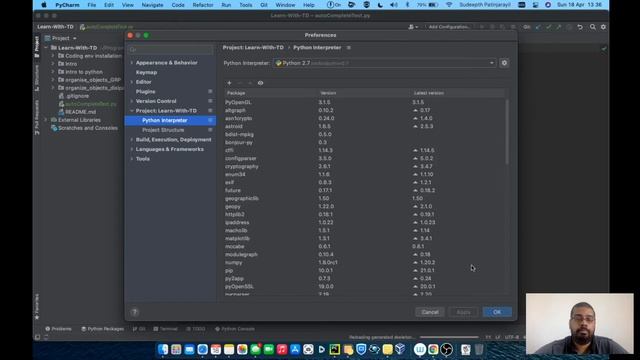Click the Git rollback arrow icon
Screen dimensions: 640x360
pos(580,27)
